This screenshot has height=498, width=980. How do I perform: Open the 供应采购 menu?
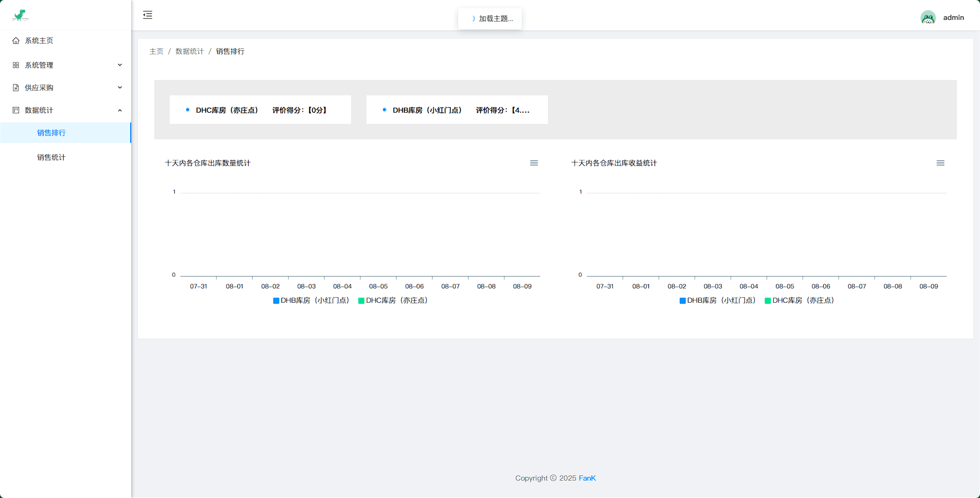(66, 88)
